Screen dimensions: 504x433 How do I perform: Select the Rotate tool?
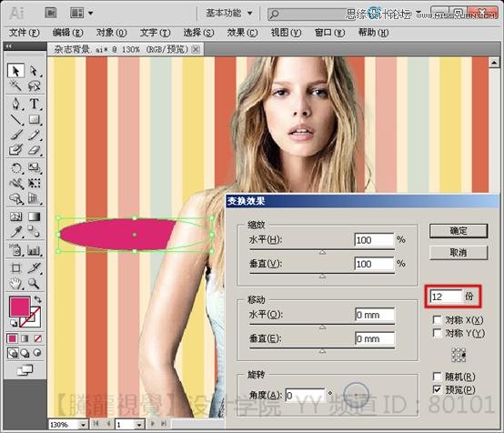[x=15, y=168]
